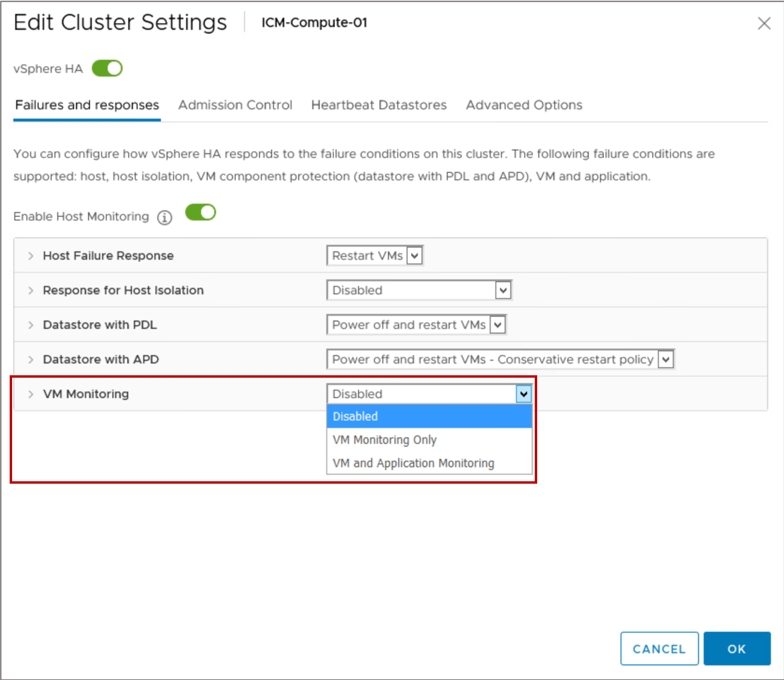This screenshot has height=680, width=784.
Task: Toggle the Enable Host Monitoring switch
Action: (201, 213)
